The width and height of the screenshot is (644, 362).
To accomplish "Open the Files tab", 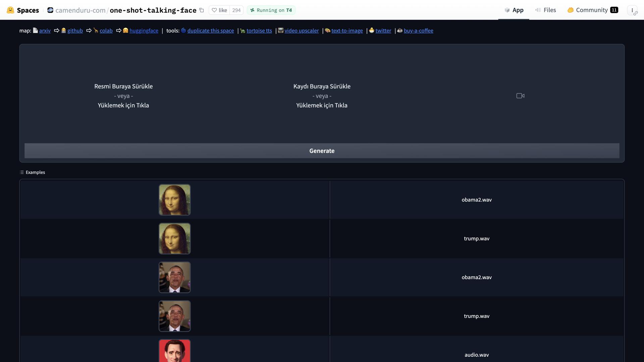I will click(546, 10).
